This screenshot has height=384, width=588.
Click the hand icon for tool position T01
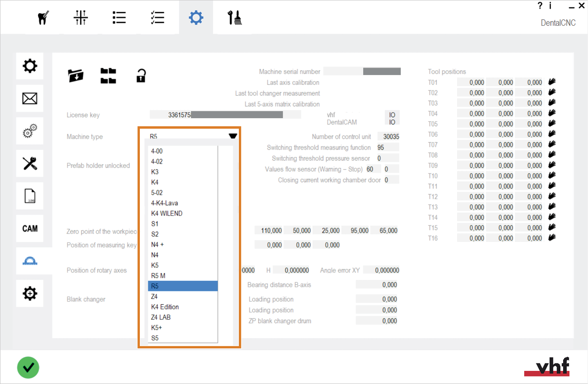pyautogui.click(x=552, y=82)
